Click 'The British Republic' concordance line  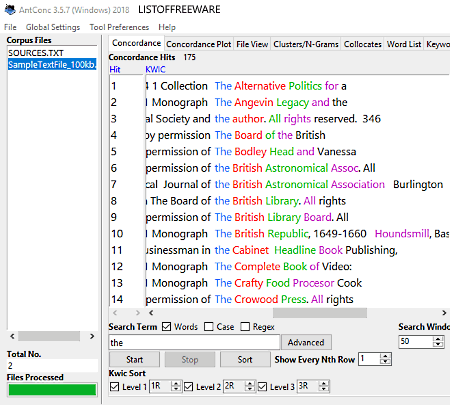tap(297, 234)
